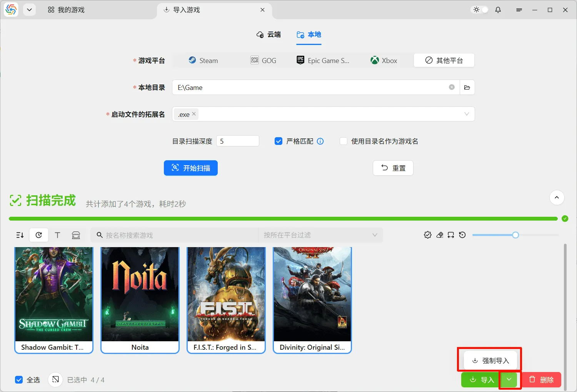Open the 按所在平台过滤 platform filter dropdown

pos(320,235)
